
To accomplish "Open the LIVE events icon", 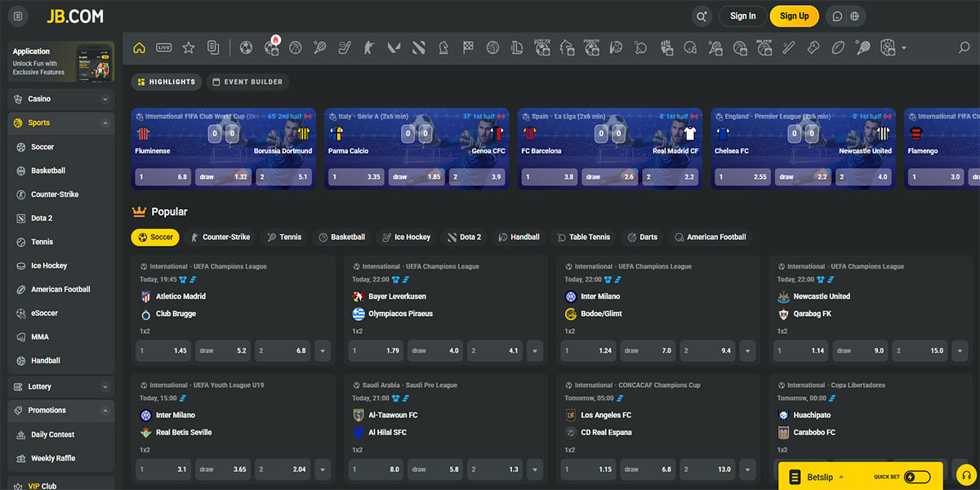I will tap(164, 48).
